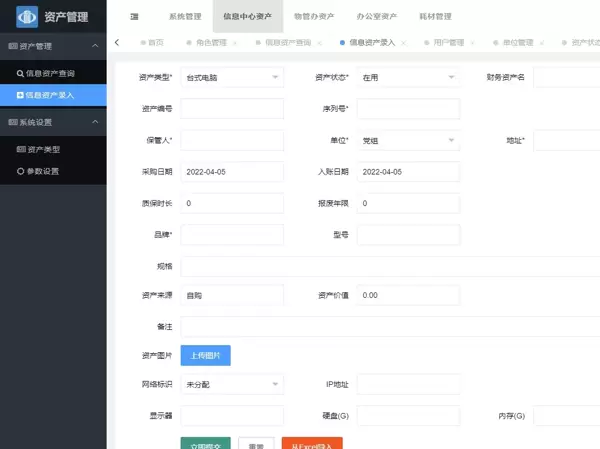Screen dimensions: 600x449
Task: Open the 资产类型 dropdown showing 台式电脑
Action: point(232,77)
